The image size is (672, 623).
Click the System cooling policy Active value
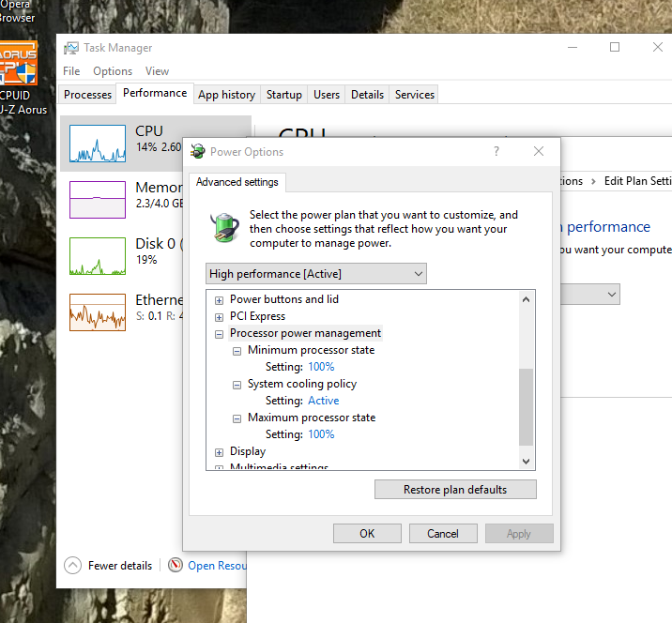tap(324, 401)
